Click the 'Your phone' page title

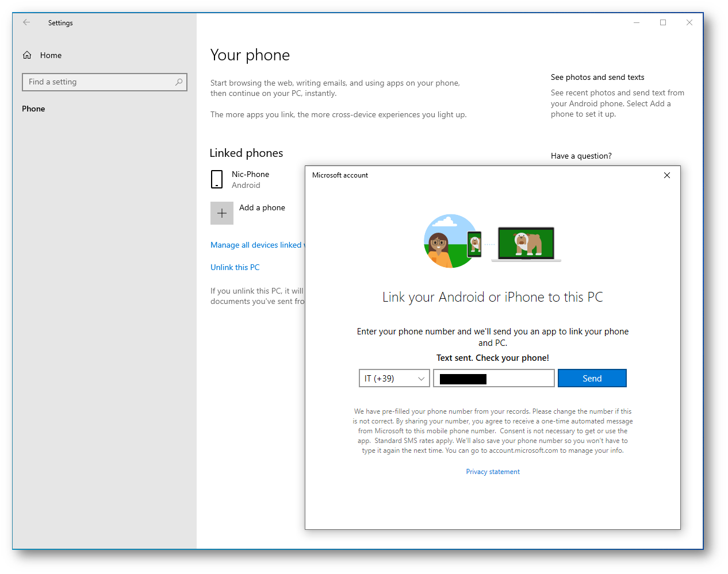[x=250, y=55]
